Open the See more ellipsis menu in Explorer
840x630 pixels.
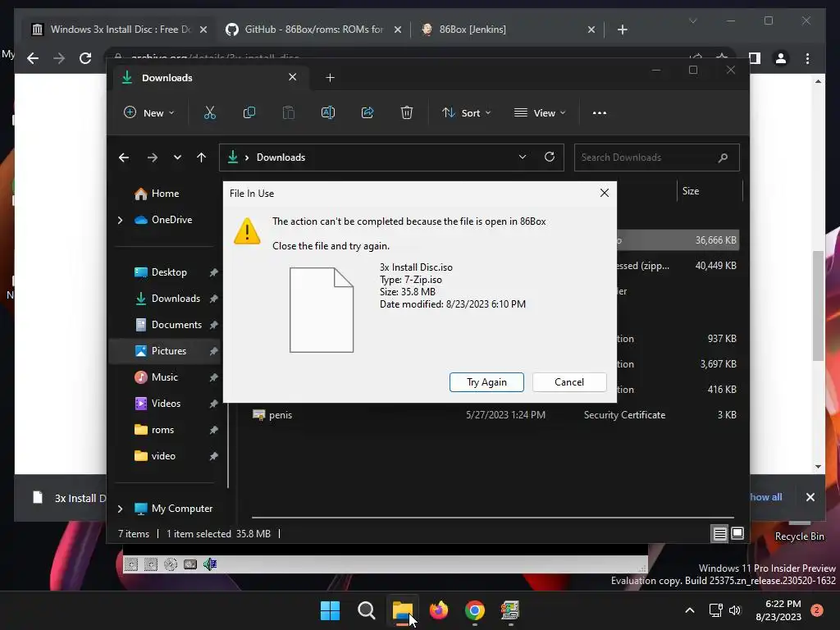coord(600,113)
